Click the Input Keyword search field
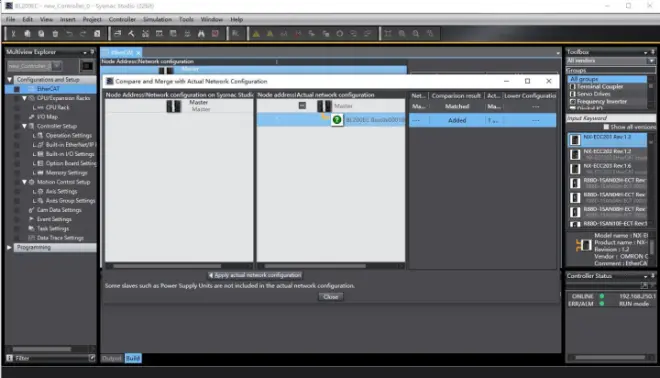 click(610, 118)
